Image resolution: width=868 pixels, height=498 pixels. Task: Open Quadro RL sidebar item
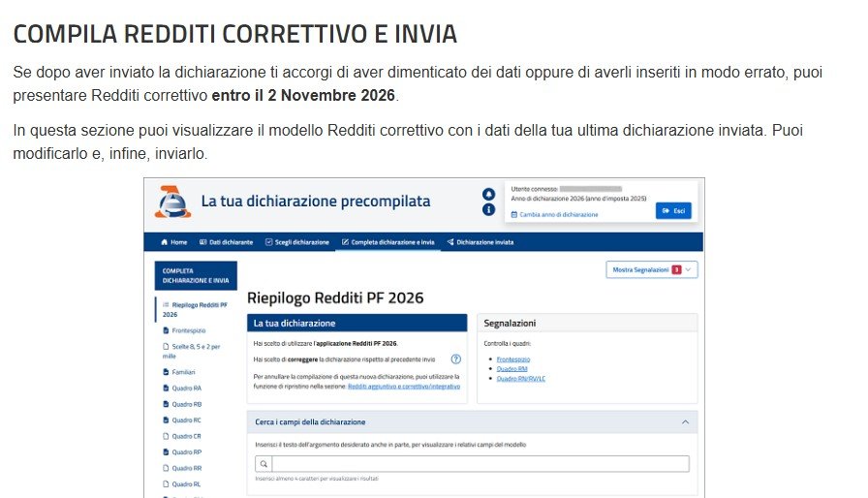click(x=187, y=484)
